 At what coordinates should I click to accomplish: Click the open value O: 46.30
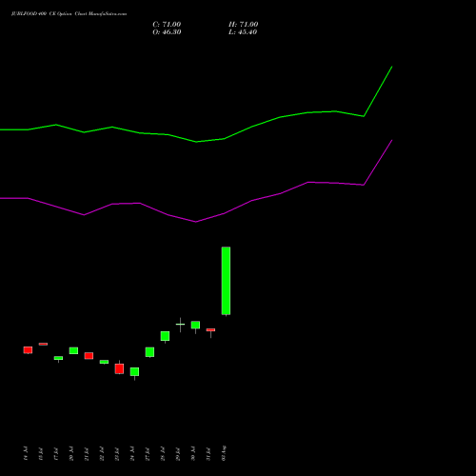point(167,32)
